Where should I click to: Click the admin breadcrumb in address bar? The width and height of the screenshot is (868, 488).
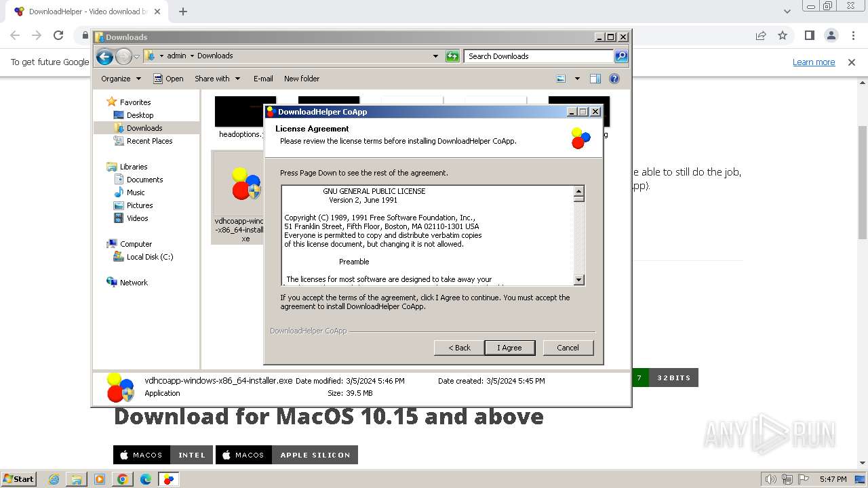coord(176,56)
